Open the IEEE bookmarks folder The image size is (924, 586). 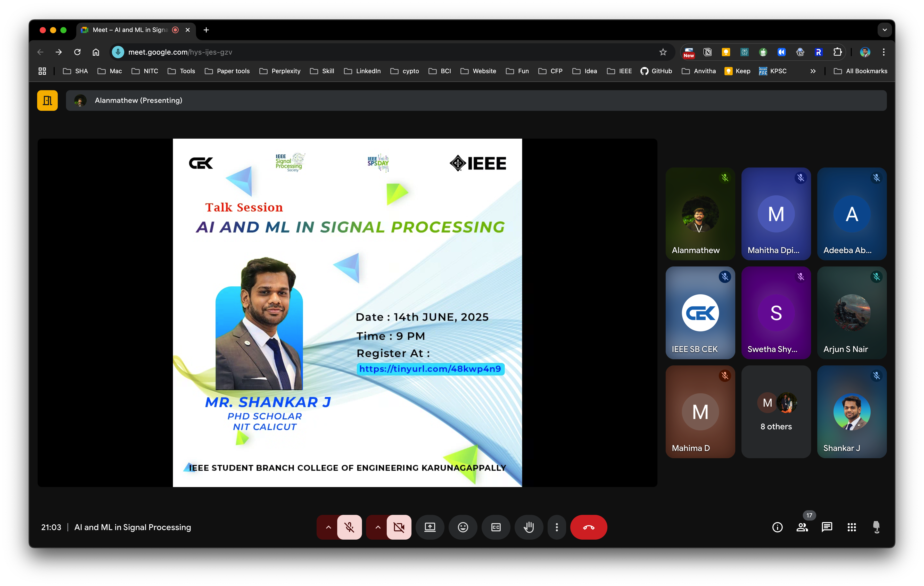coord(619,71)
